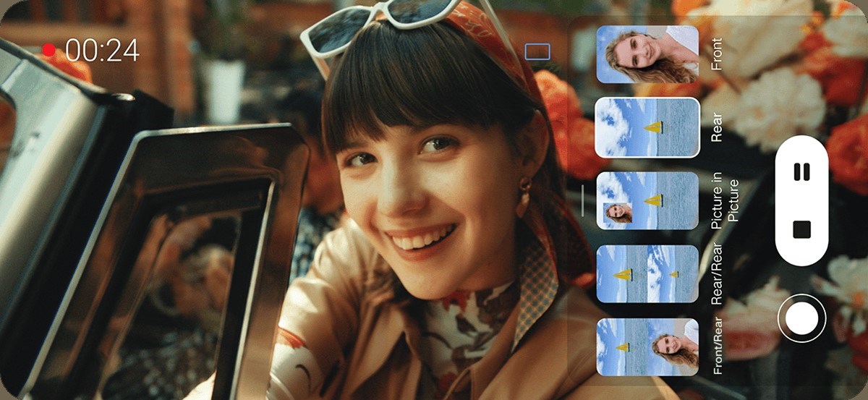This screenshot has height=400, width=868.
Task: Select the Rear camera view thumbnail
Action: coord(647,127)
